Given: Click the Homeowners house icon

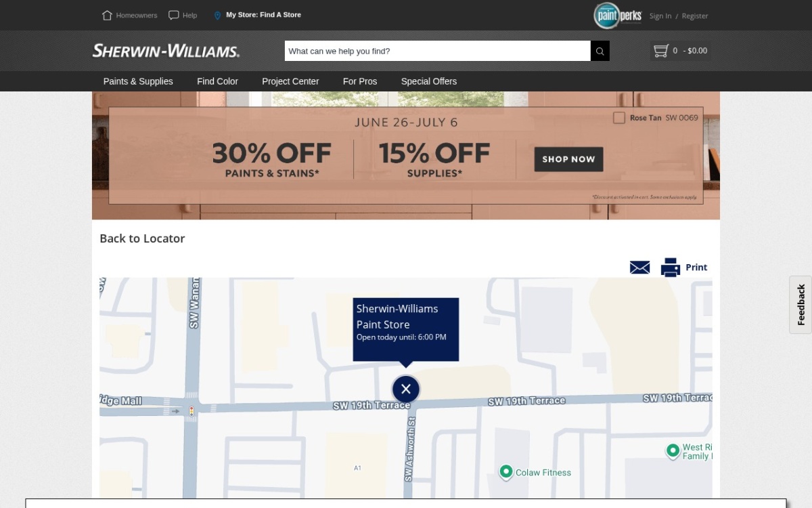Looking at the screenshot, I should tap(107, 15).
